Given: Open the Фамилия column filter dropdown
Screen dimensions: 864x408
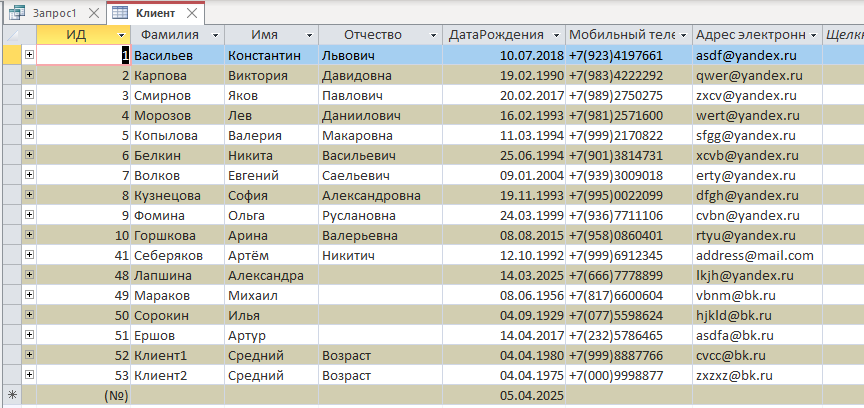Looking at the screenshot, I should tap(215, 35).
